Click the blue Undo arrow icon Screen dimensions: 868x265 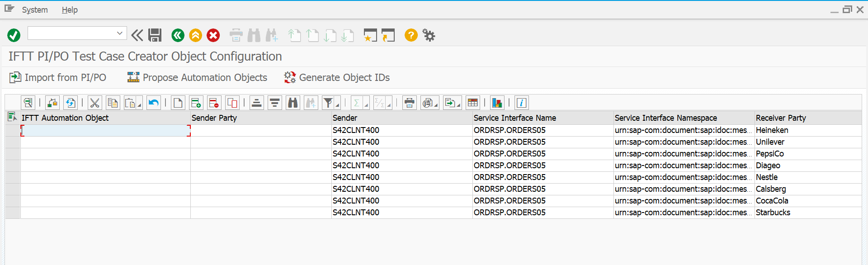click(x=154, y=103)
